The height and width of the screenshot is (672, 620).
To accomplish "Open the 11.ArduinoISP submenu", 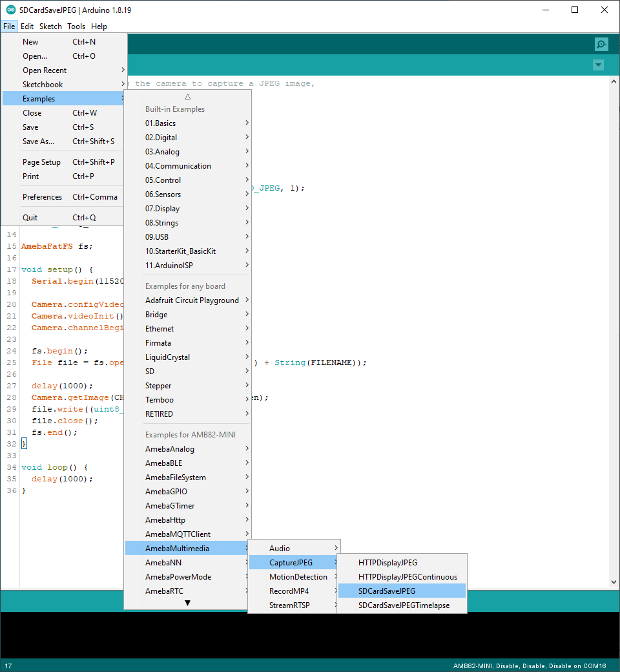I will pos(188,265).
